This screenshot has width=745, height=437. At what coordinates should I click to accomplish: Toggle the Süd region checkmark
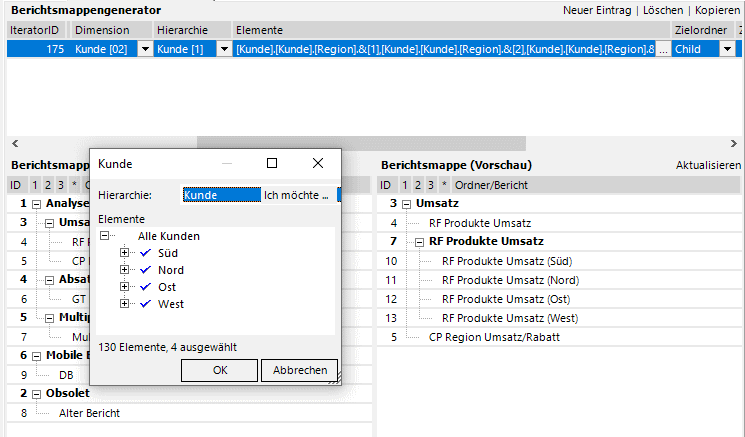pos(146,253)
